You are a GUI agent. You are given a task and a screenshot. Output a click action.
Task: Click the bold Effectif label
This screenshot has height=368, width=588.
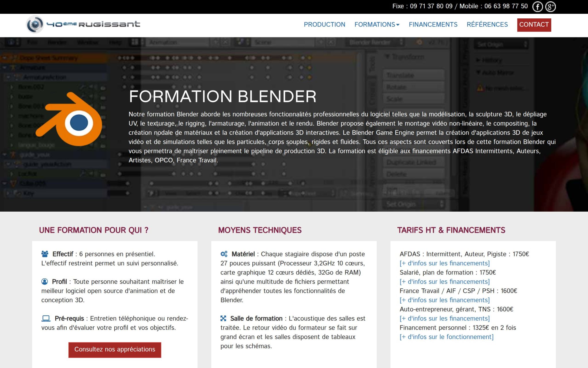tap(63, 254)
